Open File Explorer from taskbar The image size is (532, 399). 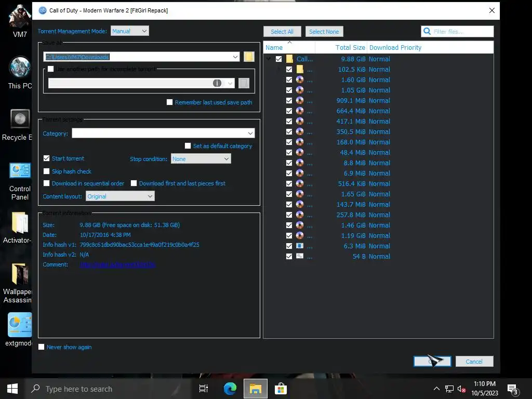[x=256, y=389]
